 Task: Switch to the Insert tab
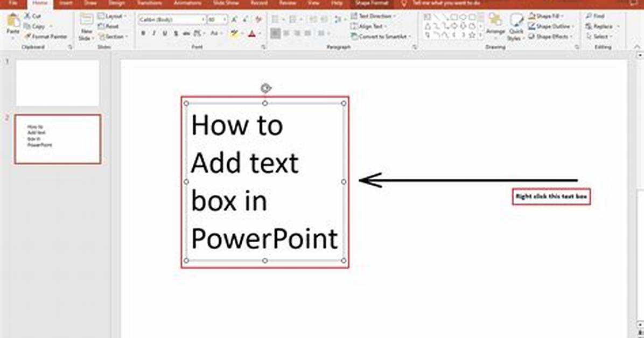[66, 3]
